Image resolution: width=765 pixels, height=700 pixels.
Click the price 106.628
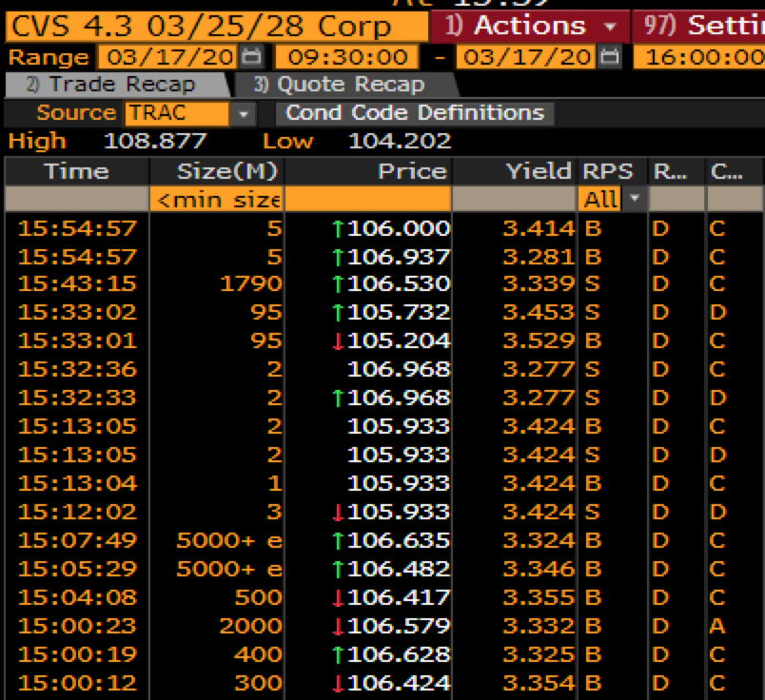398,654
